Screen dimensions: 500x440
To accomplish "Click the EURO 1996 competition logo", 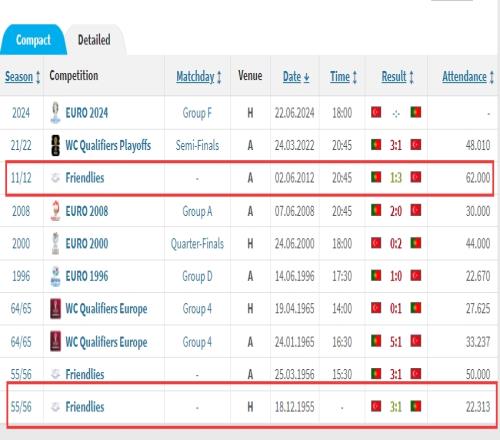I will pos(55,276).
